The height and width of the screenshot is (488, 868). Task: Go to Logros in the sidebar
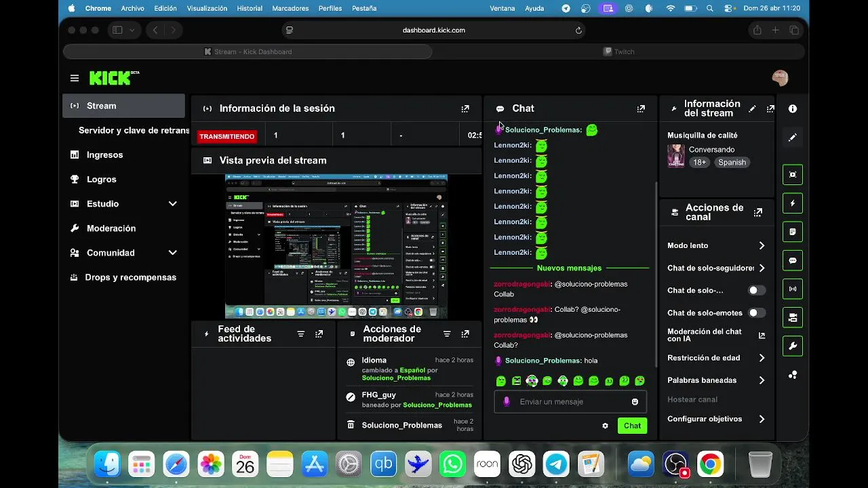coord(123,180)
